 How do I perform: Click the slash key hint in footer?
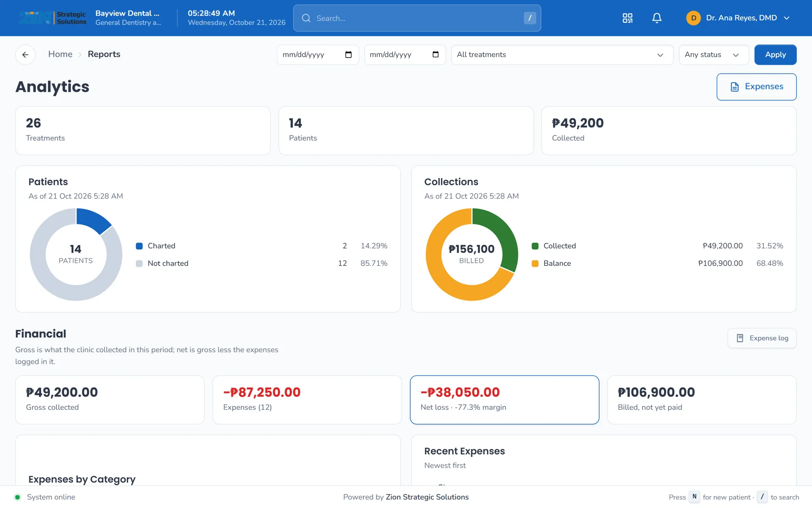coord(762,497)
